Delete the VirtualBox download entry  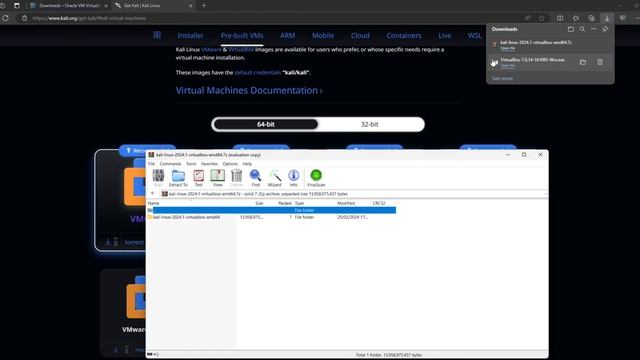pos(600,62)
